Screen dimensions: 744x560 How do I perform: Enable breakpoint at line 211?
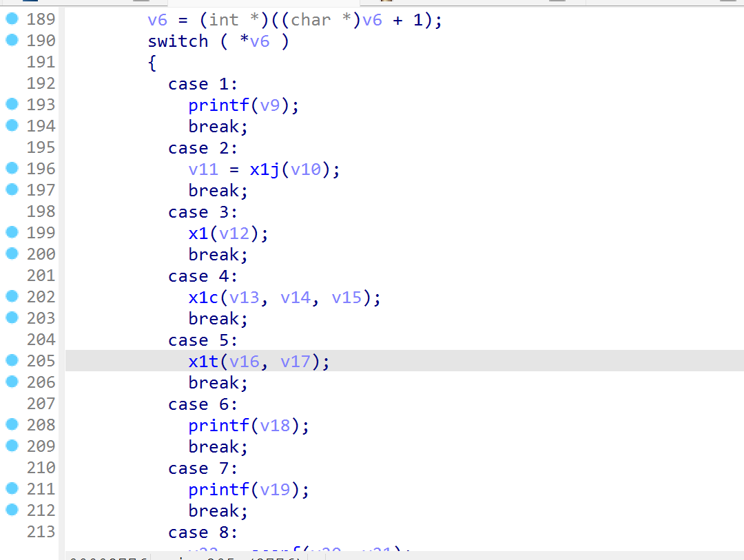click(12, 489)
